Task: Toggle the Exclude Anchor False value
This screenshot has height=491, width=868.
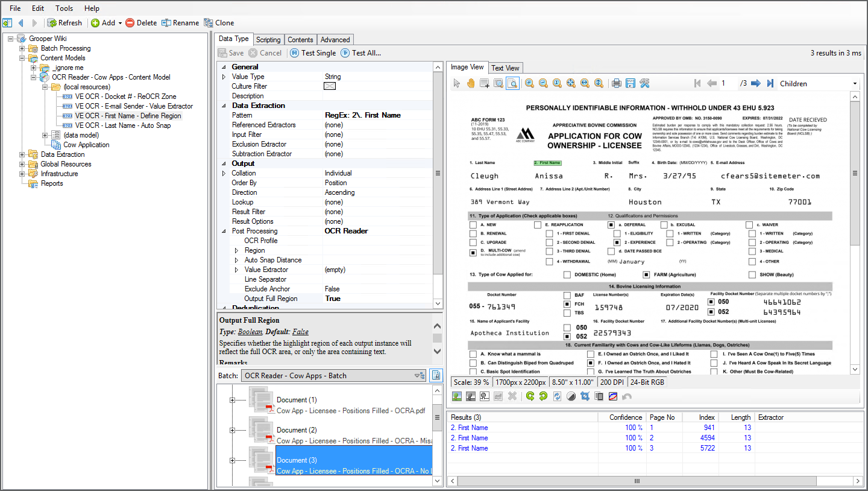Action: pos(332,289)
